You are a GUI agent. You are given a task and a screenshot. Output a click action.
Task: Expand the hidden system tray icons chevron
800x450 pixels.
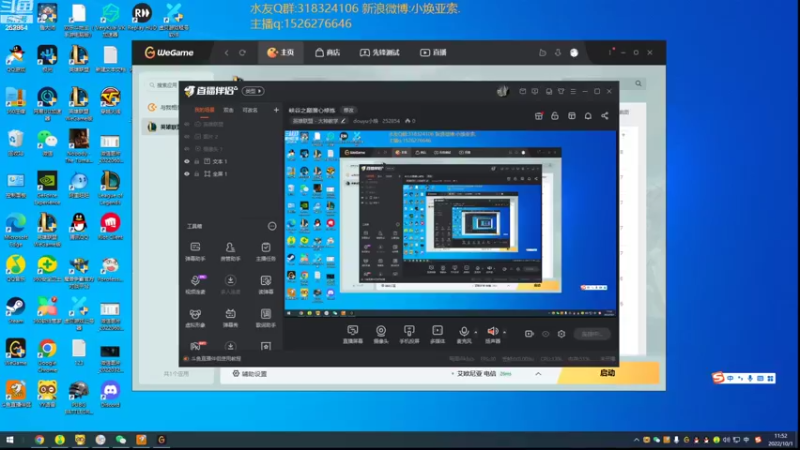coord(636,440)
